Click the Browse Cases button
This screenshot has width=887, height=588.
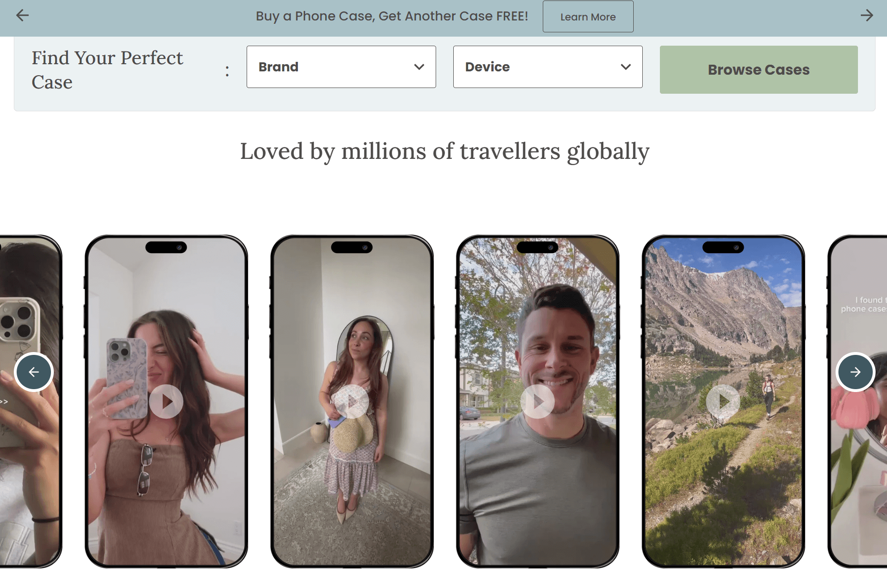(x=758, y=70)
